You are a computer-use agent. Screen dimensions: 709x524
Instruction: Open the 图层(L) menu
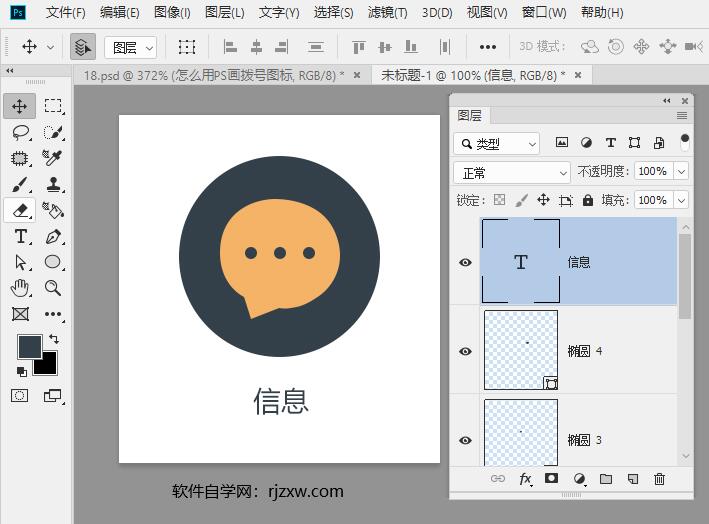(224, 13)
